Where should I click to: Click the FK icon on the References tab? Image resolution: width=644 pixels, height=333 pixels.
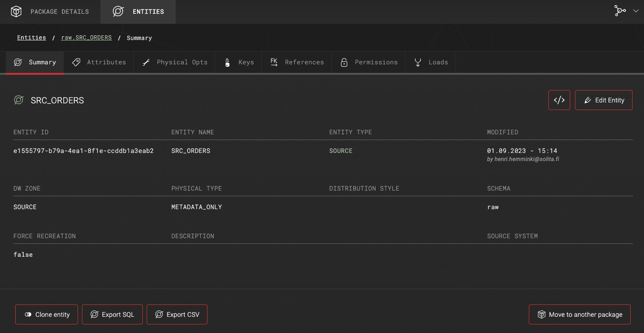[274, 61]
